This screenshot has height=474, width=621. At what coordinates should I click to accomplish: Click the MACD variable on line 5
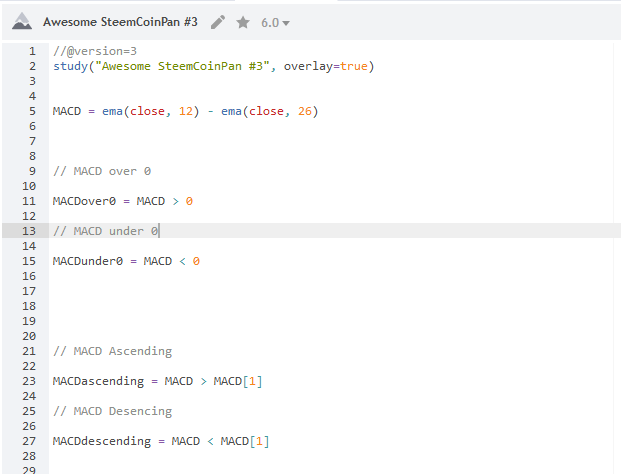pos(67,111)
